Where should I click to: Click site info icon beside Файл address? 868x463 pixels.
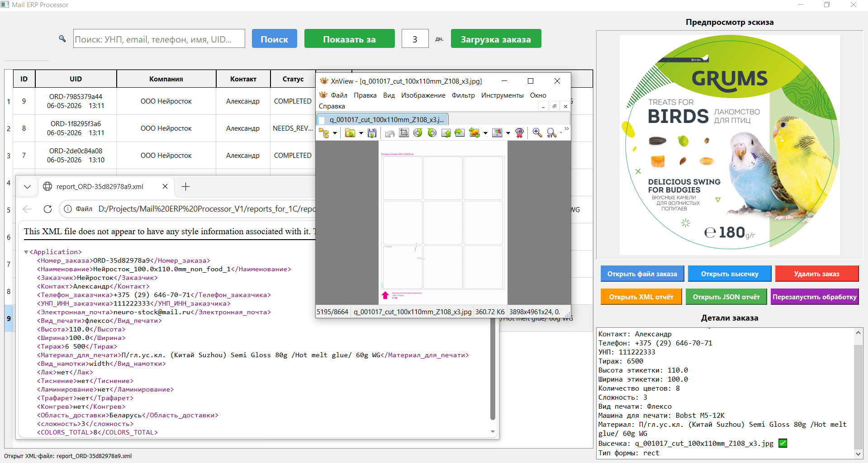(68, 209)
